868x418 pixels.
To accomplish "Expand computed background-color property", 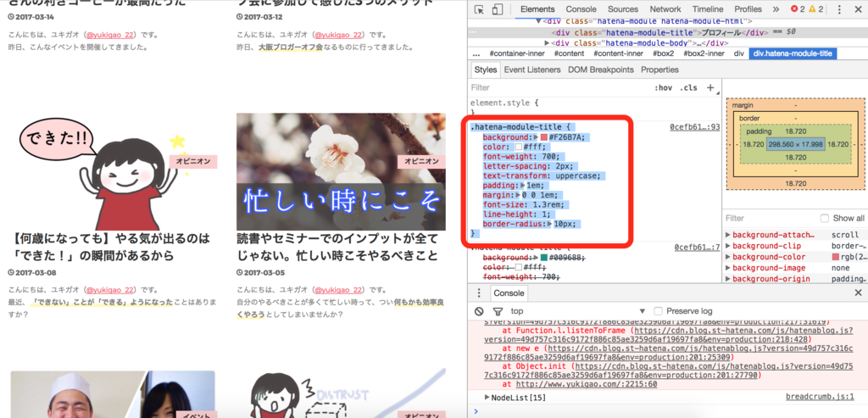I will (x=728, y=257).
